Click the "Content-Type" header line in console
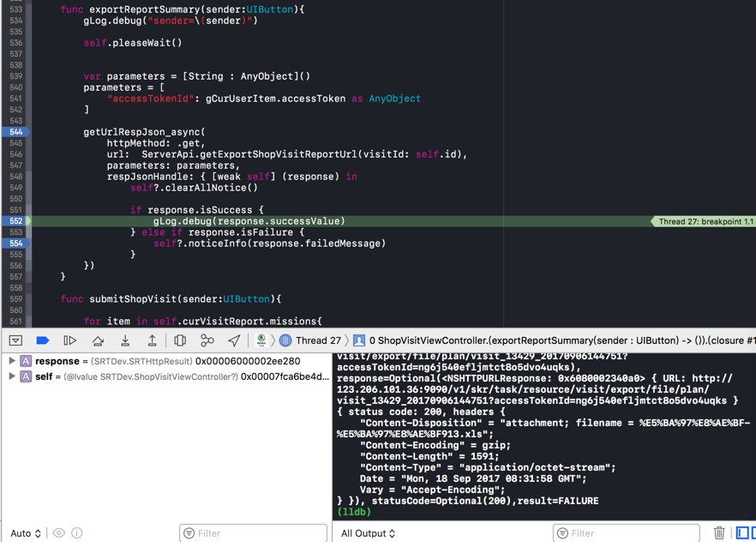 [x=488, y=467]
